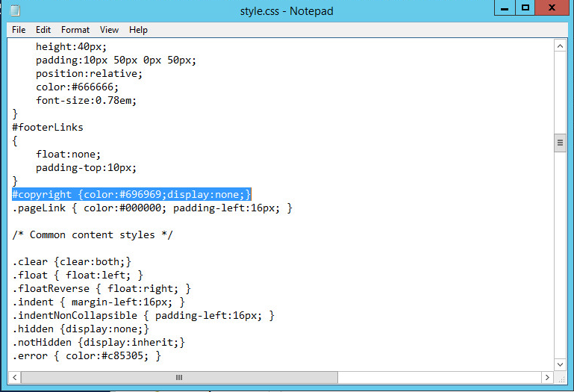Click the '.clear {clear:both;}' line

click(72, 262)
